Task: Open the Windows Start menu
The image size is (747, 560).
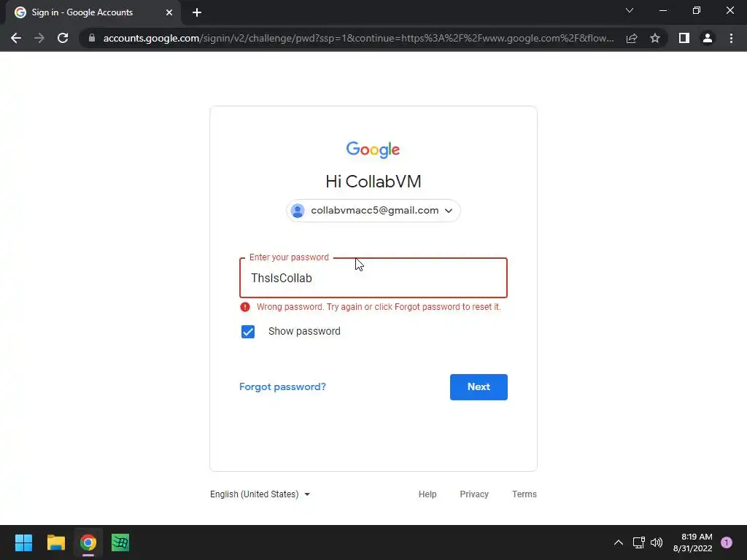Action: pos(23,542)
